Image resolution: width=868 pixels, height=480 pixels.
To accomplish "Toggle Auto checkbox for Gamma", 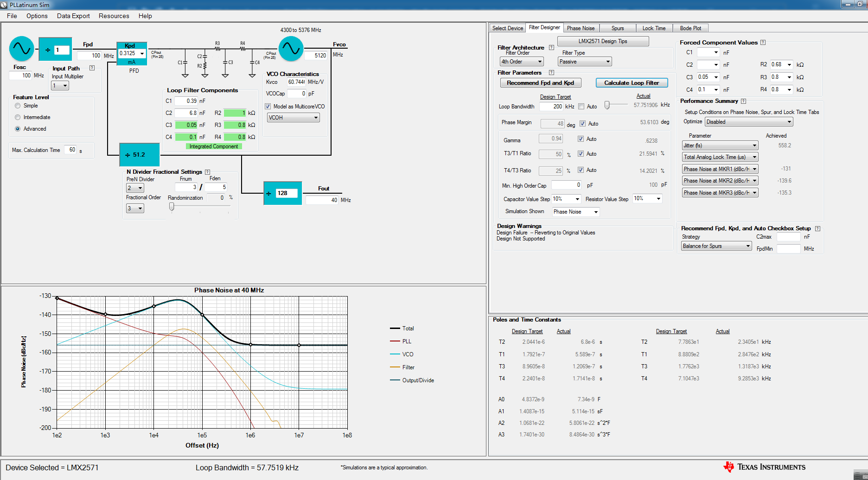I will point(581,139).
